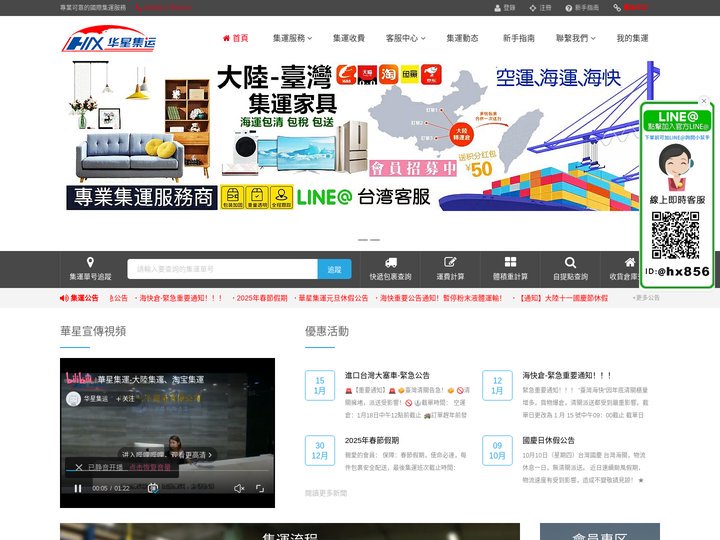This screenshot has height=540, width=720.
Task: Click the danmaku icon in video controls
Action: pos(153,488)
